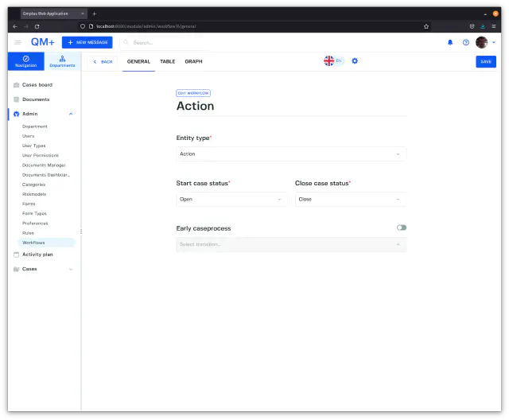The width and height of the screenshot is (509, 420).
Task: Click the browser address bar
Action: click(x=253, y=26)
